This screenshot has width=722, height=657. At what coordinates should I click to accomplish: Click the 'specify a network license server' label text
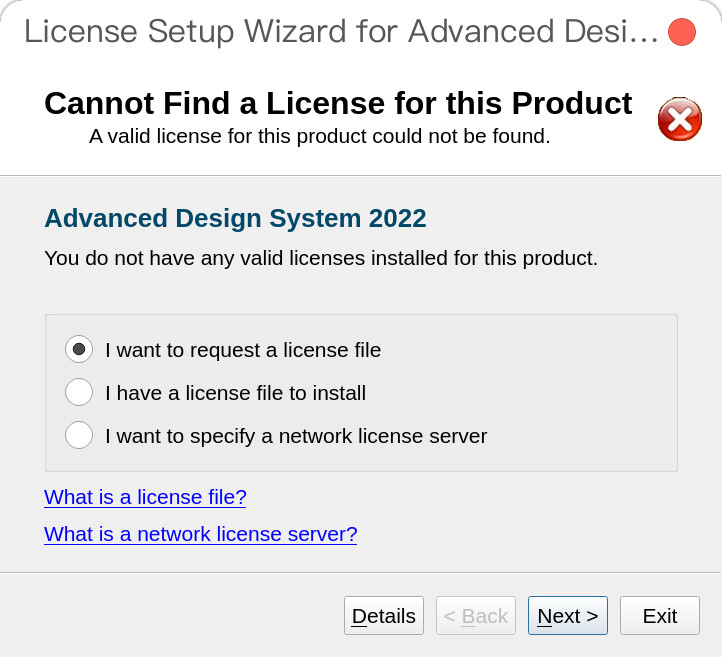[x=338, y=436]
